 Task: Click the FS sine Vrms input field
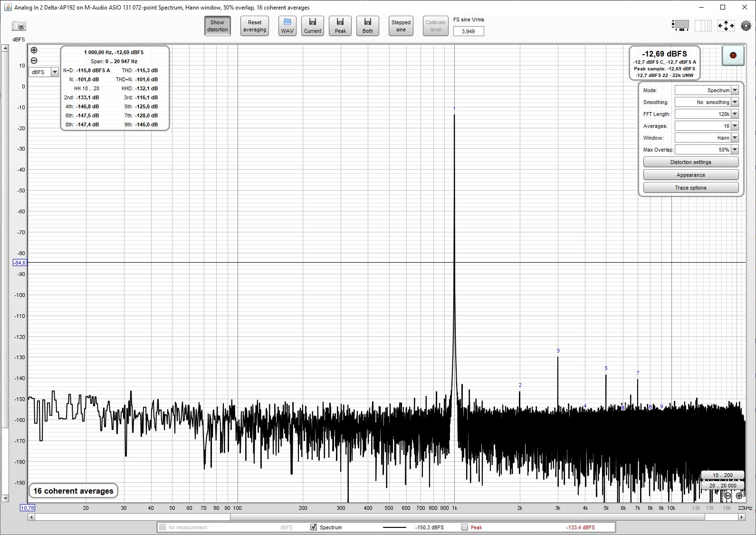(x=469, y=31)
